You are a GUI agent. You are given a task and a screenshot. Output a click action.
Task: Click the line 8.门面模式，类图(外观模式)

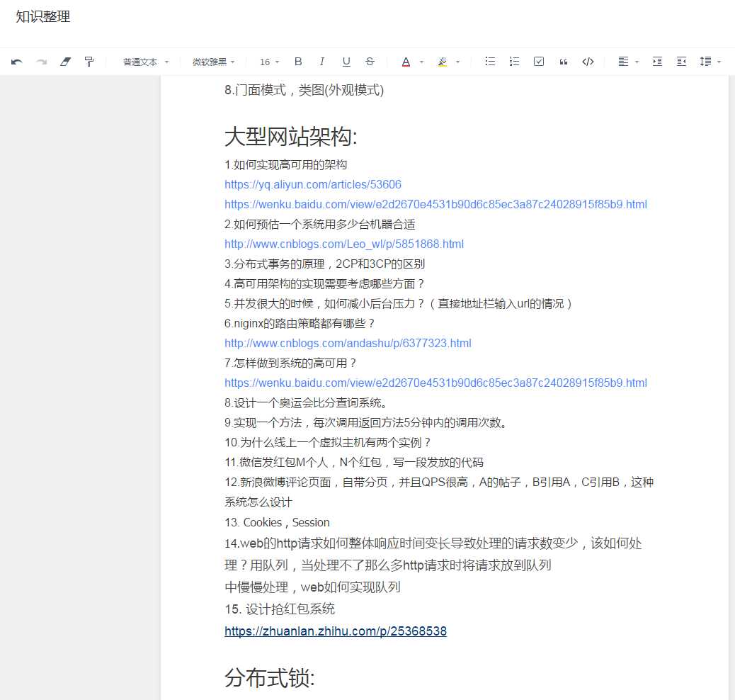(304, 90)
